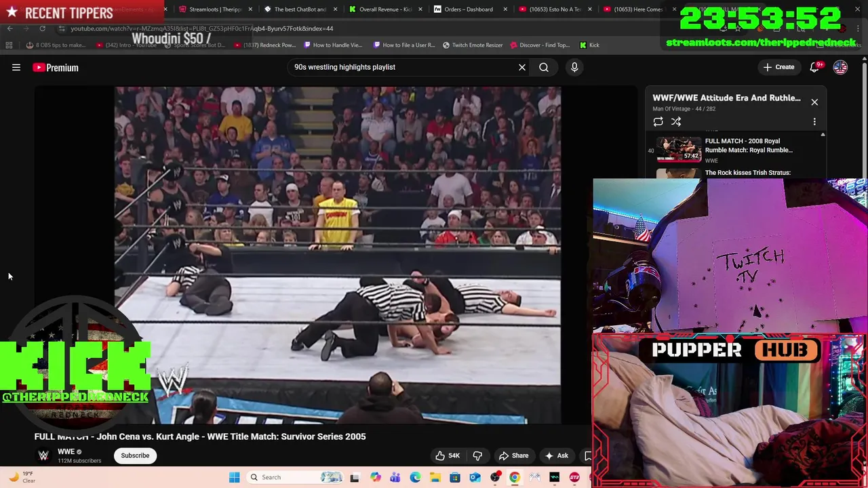The image size is (868, 488).
Task: Open the account avatar menu
Action: click(x=840, y=67)
